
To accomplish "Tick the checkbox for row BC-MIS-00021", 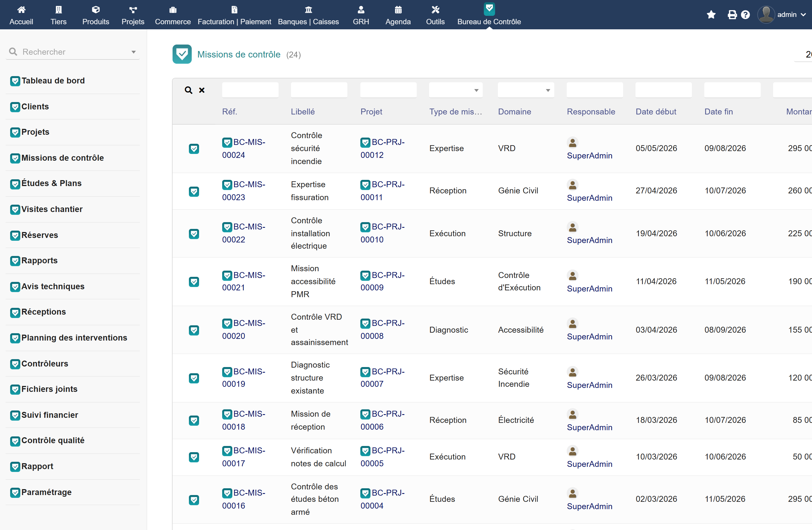I will (194, 282).
